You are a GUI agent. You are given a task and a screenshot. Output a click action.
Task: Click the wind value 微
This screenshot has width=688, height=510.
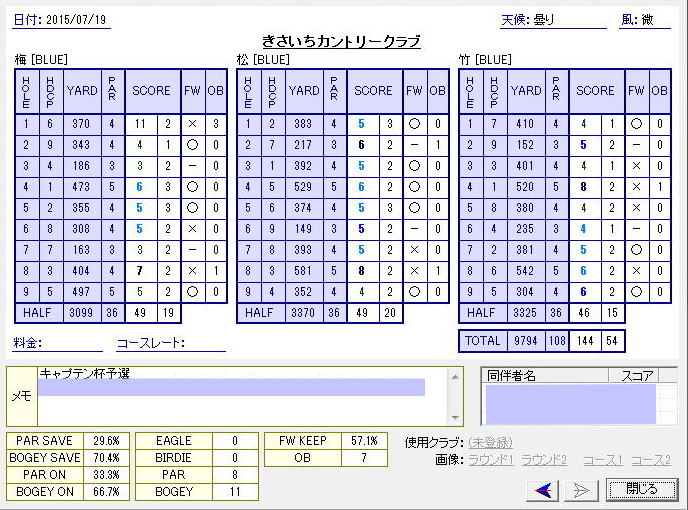648,20
